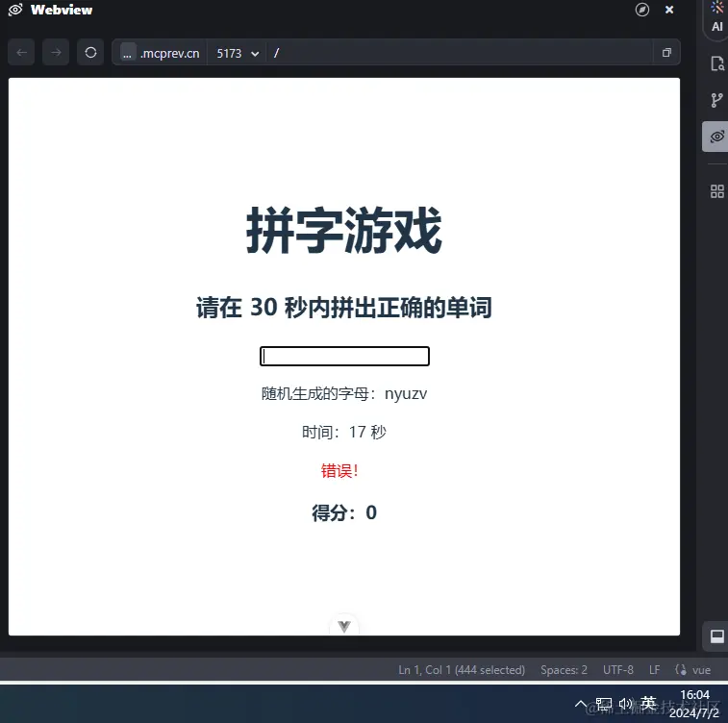Toggle the Webview eye sidebar icon
Viewport: 728px width, 723px height.
pos(716,137)
